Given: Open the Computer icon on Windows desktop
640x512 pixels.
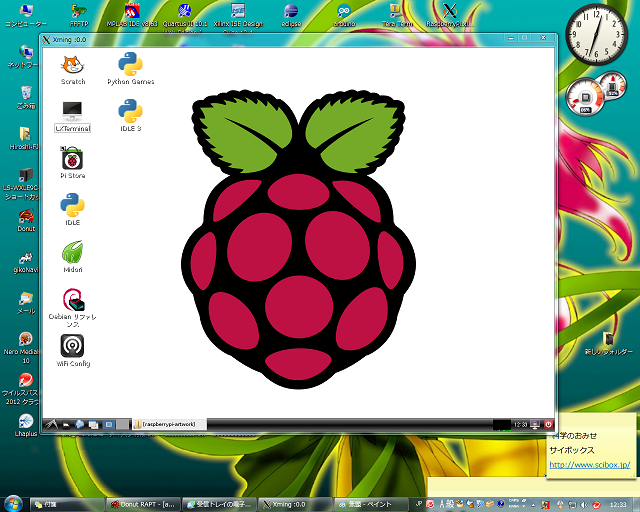Looking at the screenshot, I should point(26,16).
